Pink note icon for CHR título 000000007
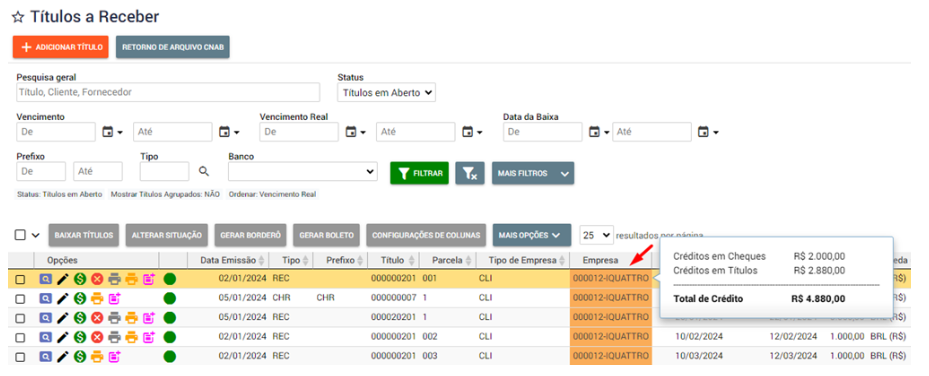Viewport: 929px width, 376px height. coord(114,298)
